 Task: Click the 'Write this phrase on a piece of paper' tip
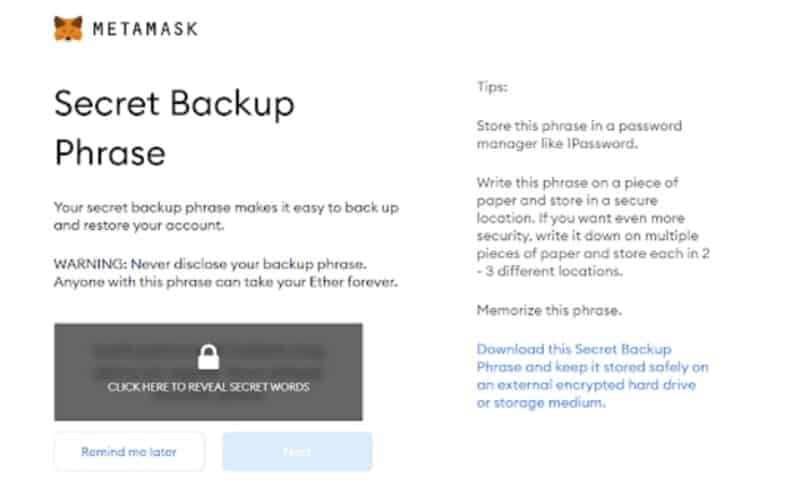click(x=593, y=227)
